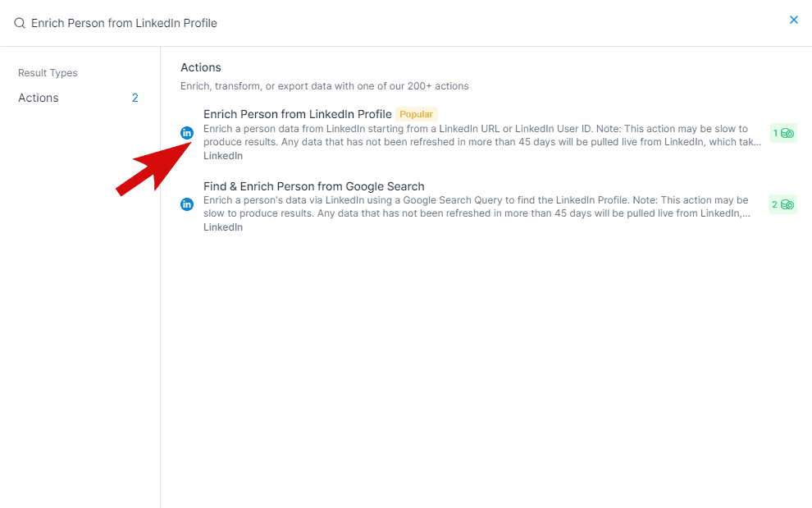
Task: Click LinkedIn icon beside Enrich Person from LinkedIn Profile
Action: [187, 132]
